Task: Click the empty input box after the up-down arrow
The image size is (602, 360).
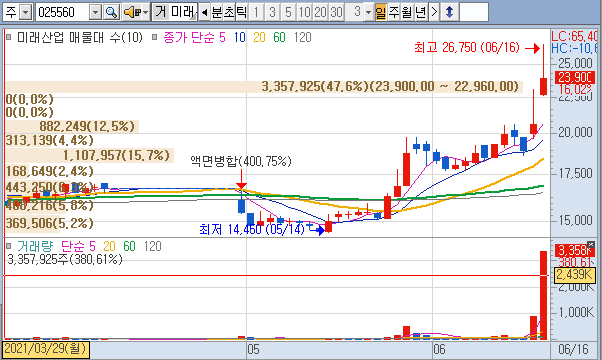Action: pyautogui.click(x=474, y=12)
